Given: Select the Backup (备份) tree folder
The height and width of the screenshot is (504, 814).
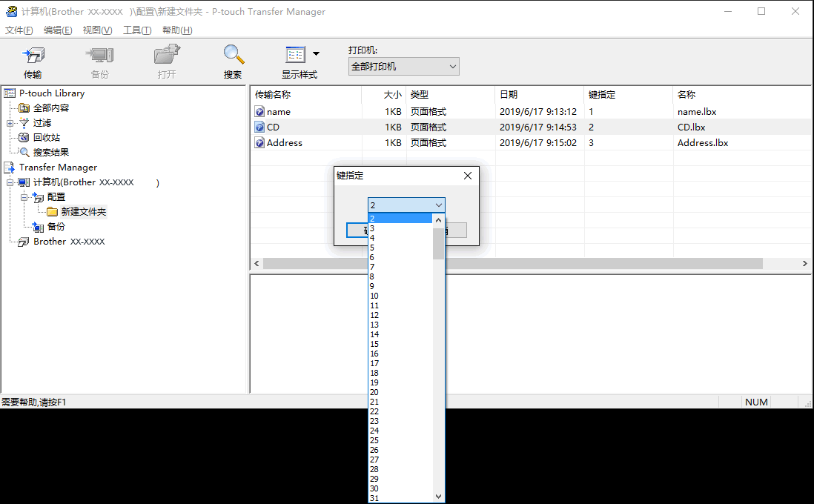Looking at the screenshot, I should [56, 227].
